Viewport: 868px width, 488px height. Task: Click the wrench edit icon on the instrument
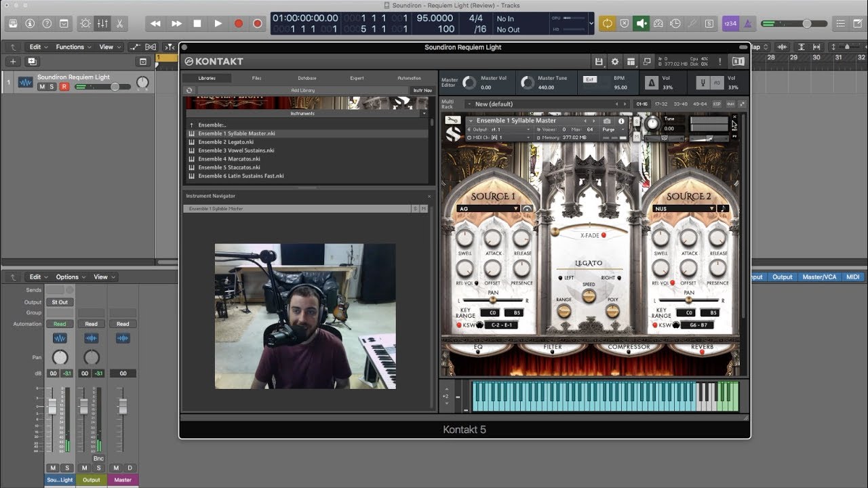tap(452, 120)
